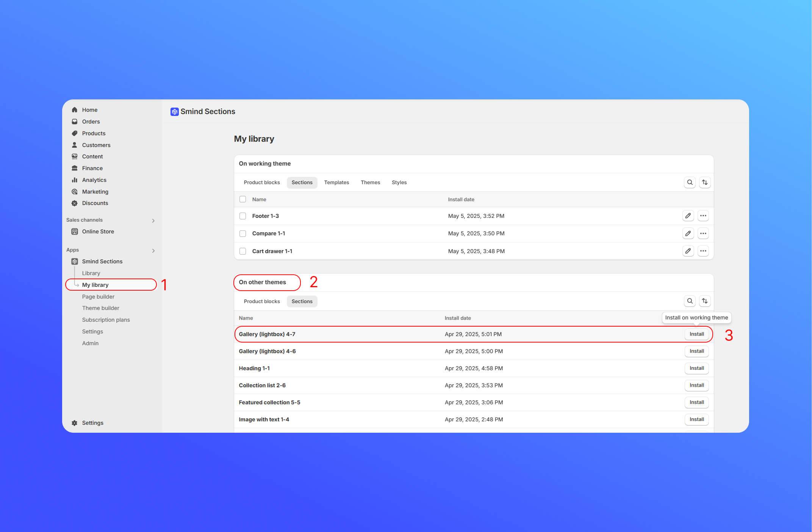Install Featured collection 5-5

[696, 402]
